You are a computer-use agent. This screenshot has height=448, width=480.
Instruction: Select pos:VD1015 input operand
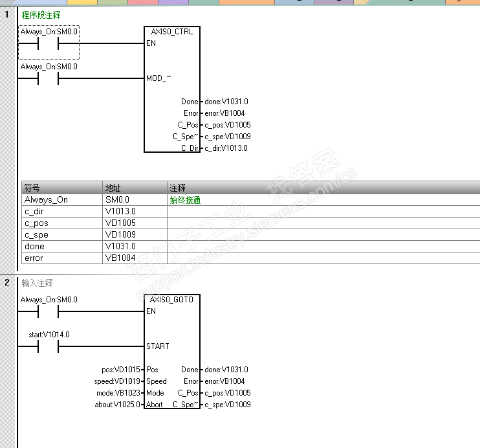120,370
